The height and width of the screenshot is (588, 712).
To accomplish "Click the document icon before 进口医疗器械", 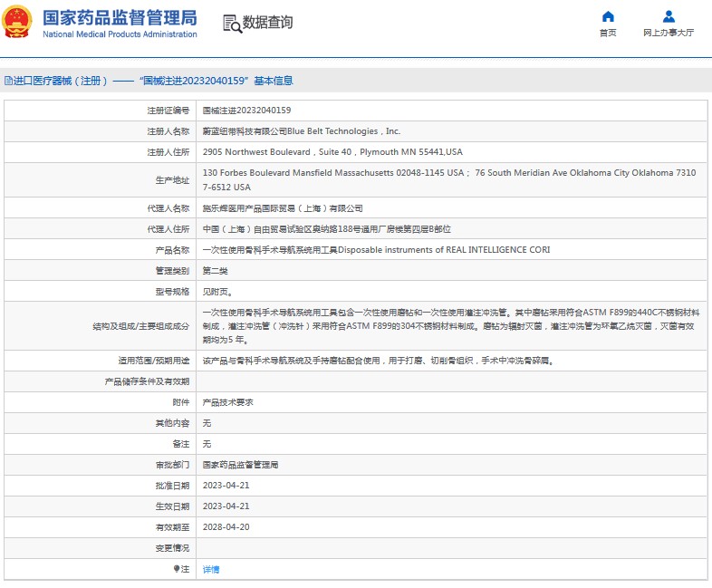I will [8, 81].
